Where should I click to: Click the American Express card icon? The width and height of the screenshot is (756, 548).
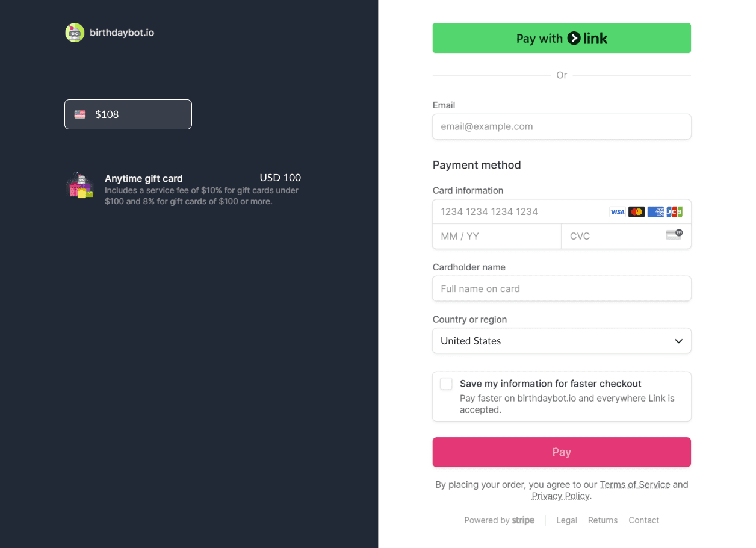pos(655,212)
